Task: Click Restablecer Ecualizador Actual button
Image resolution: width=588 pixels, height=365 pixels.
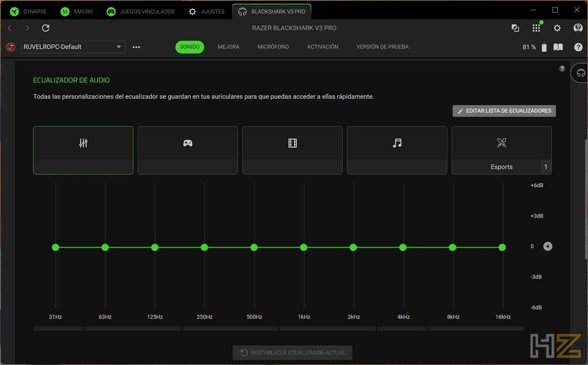Action: [292, 353]
